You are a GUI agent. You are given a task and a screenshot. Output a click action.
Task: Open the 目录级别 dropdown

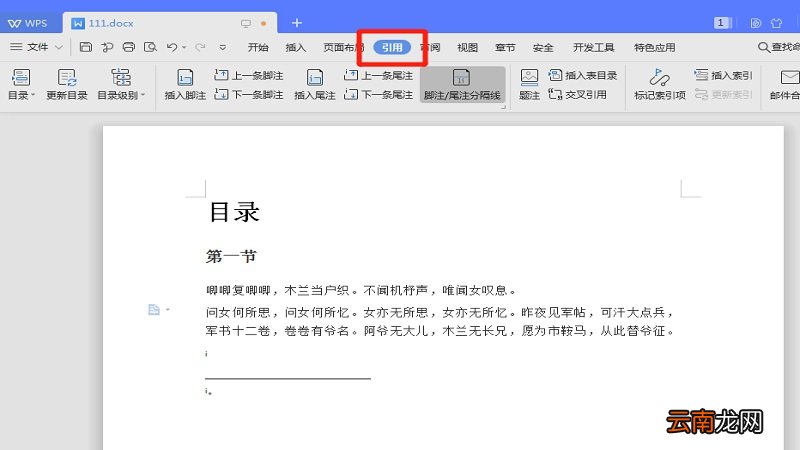coord(121,84)
